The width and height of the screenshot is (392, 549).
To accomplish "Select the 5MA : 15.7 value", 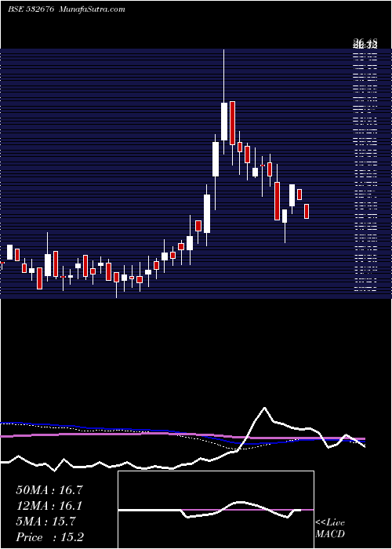I will click(45, 522).
